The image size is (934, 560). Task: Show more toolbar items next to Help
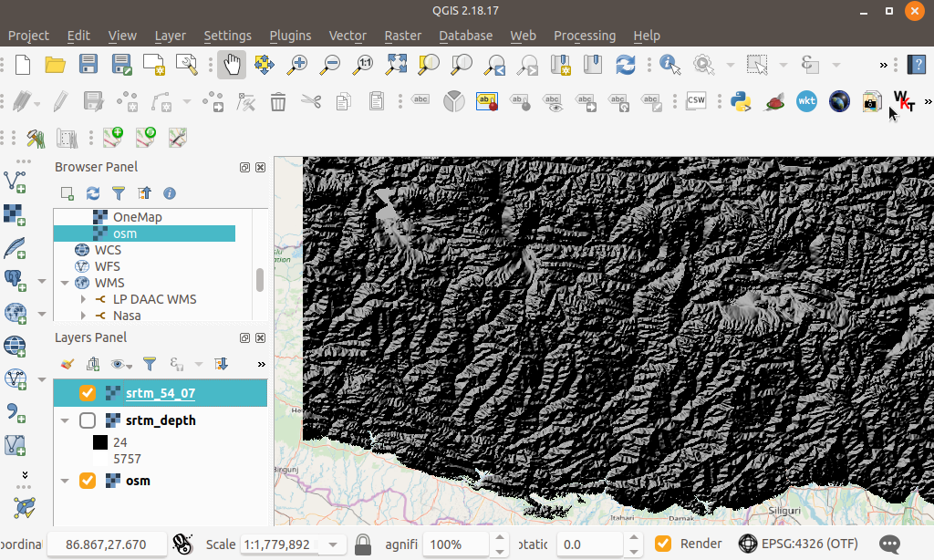point(883,65)
